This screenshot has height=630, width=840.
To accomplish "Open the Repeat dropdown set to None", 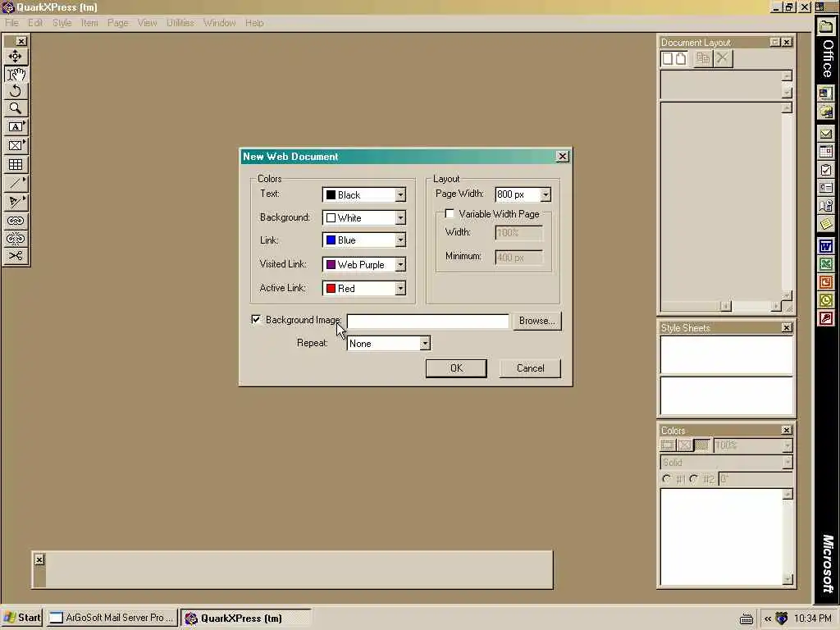I will 424,344.
